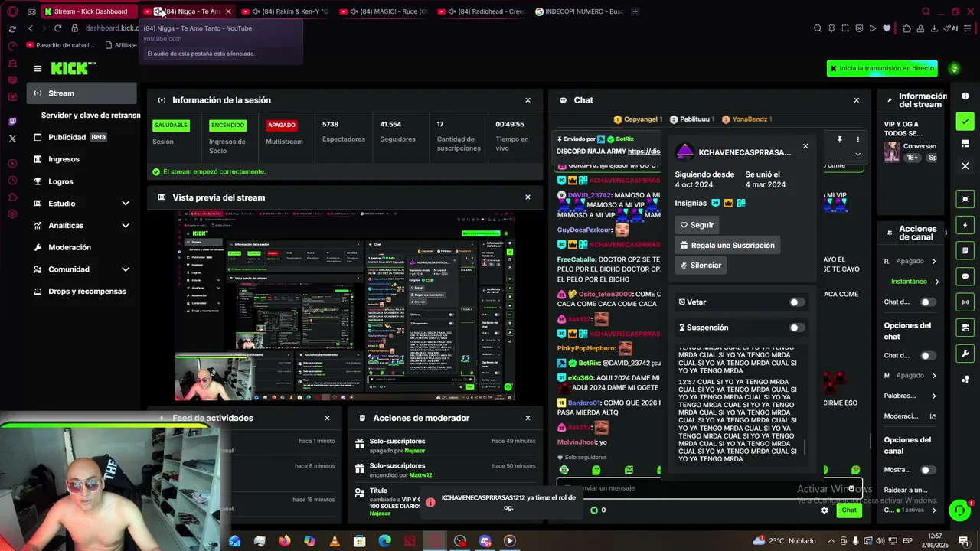The width and height of the screenshot is (980, 551).
Task: Click Regala una Suscripción button
Action: pos(727,246)
